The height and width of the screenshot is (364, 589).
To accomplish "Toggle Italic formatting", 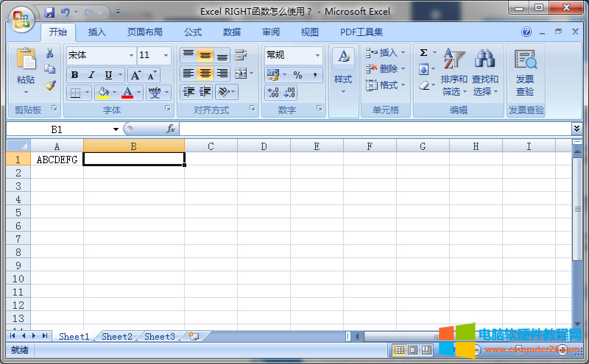I will tap(91, 75).
